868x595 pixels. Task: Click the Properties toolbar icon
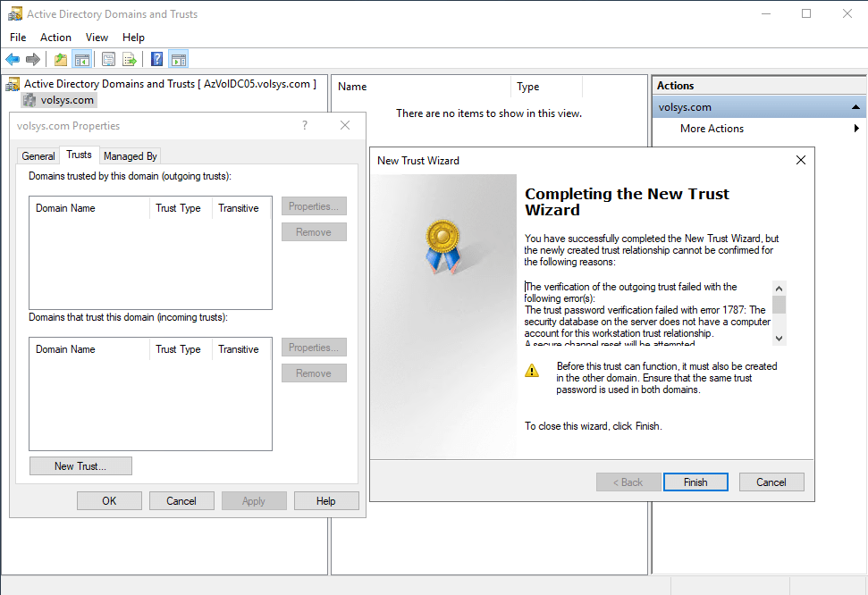(x=109, y=60)
